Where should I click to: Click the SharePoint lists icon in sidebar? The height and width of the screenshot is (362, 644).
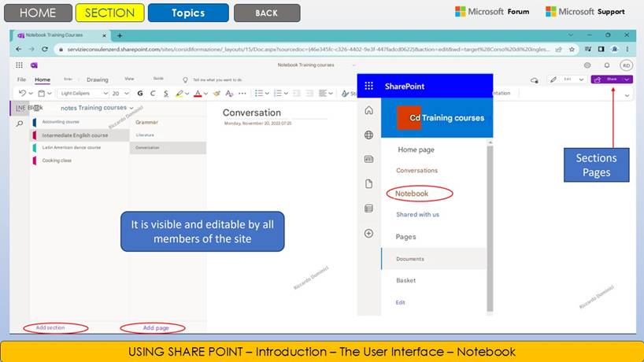[x=368, y=209]
